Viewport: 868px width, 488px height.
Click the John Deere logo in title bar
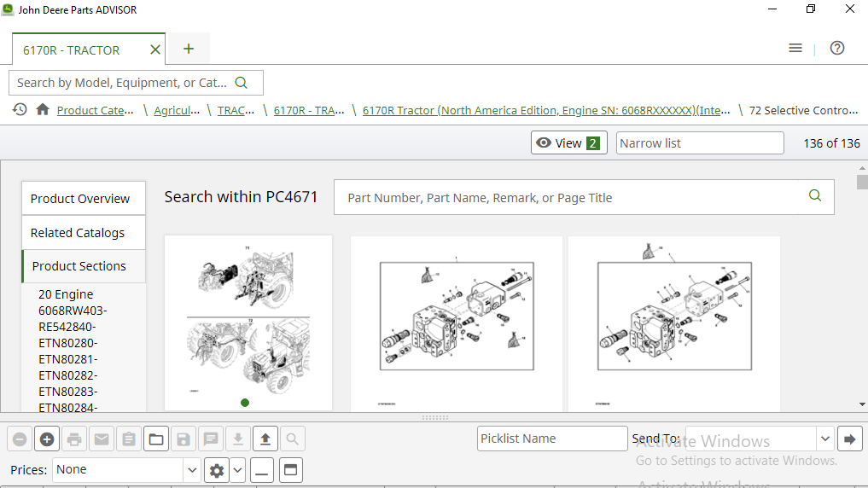click(8, 9)
